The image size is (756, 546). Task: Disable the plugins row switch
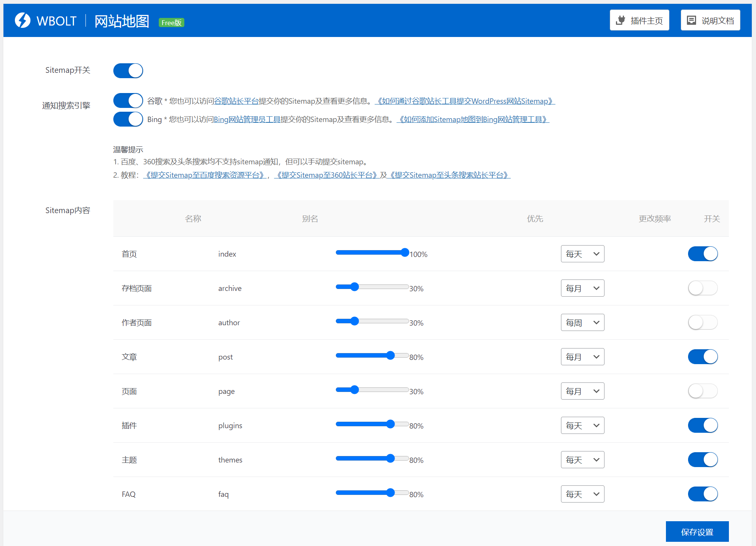703,426
